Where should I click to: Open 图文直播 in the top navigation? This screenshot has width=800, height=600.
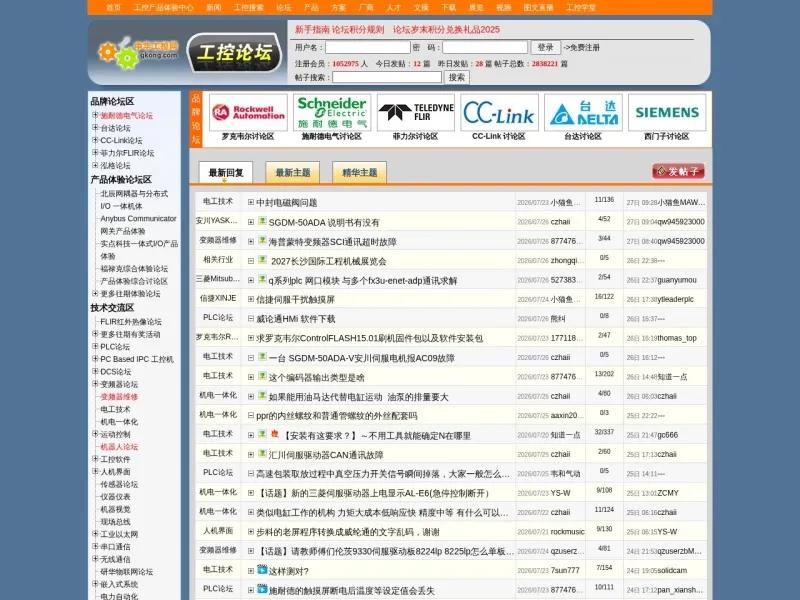pyautogui.click(x=538, y=8)
